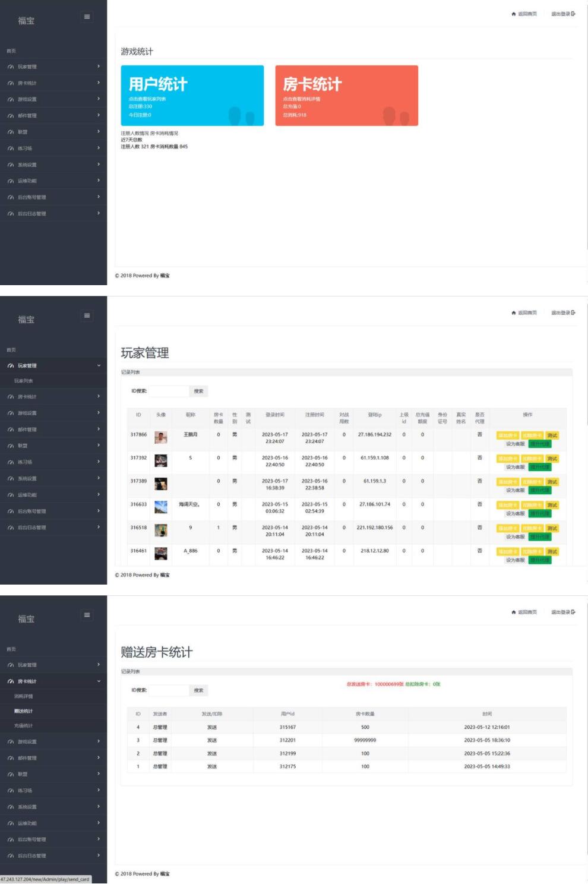Open the blue 用户统计 card
588x884 pixels.
192,95
